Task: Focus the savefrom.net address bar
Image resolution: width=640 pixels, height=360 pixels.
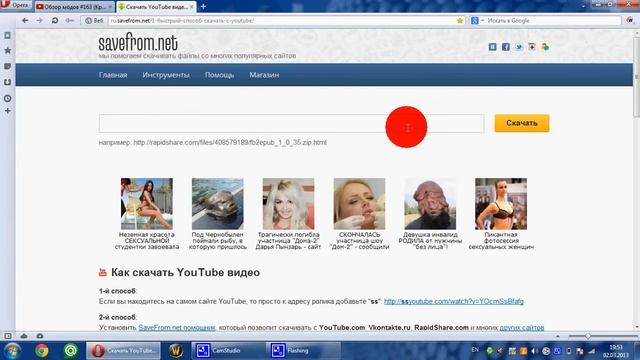Action: pyautogui.click(x=282, y=20)
